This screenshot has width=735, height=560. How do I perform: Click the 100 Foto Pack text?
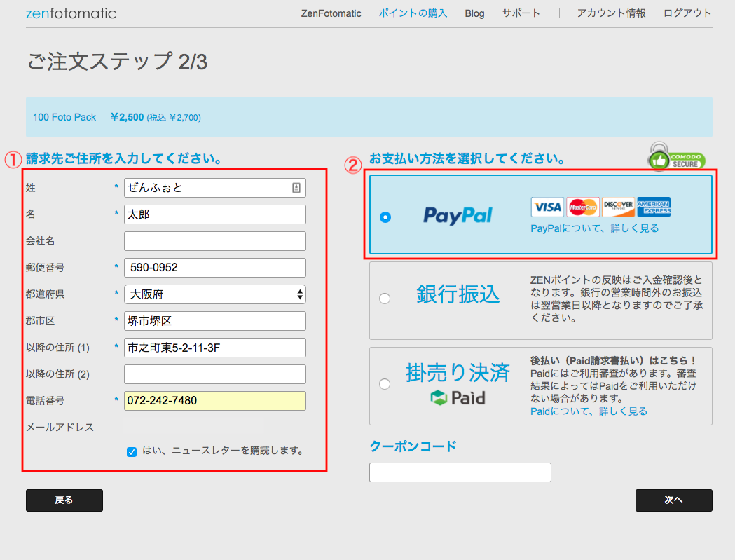coord(64,117)
